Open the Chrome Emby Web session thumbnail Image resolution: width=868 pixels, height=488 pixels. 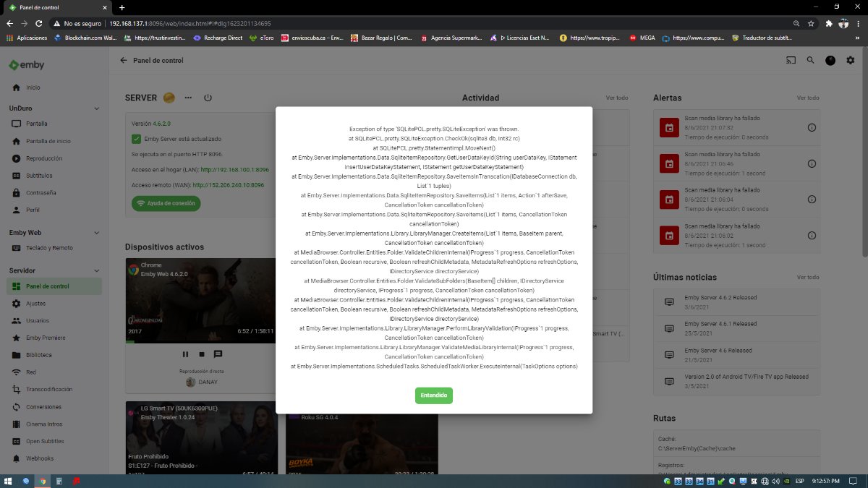201,299
